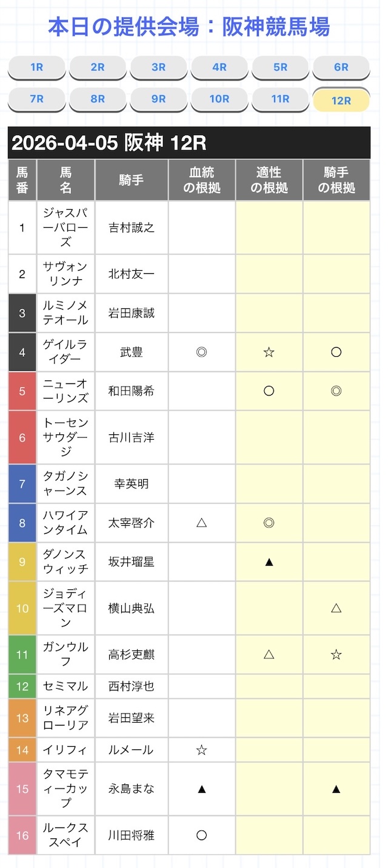This screenshot has height=868, width=388.
Task: Click the 適性の根拠 column header
Action: point(269,180)
